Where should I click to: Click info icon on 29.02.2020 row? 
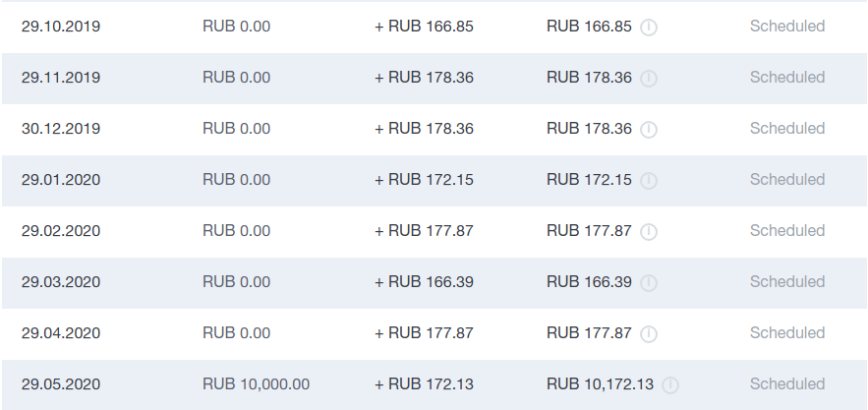click(649, 232)
